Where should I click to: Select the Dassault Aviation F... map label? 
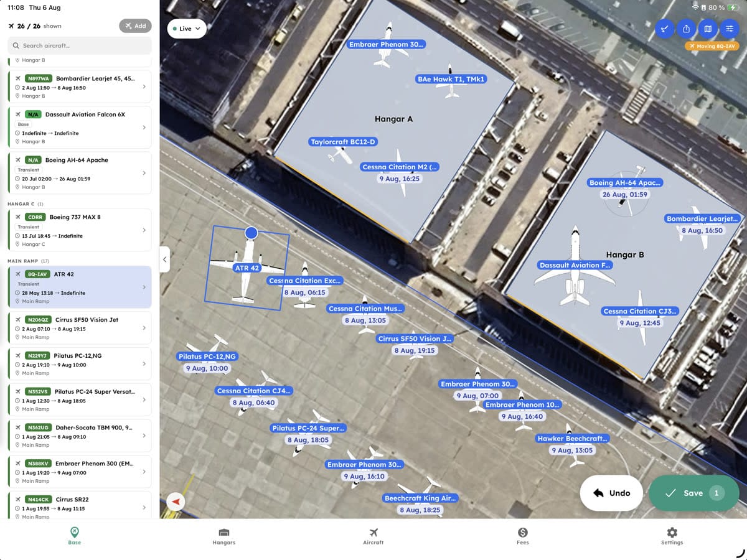click(x=575, y=265)
